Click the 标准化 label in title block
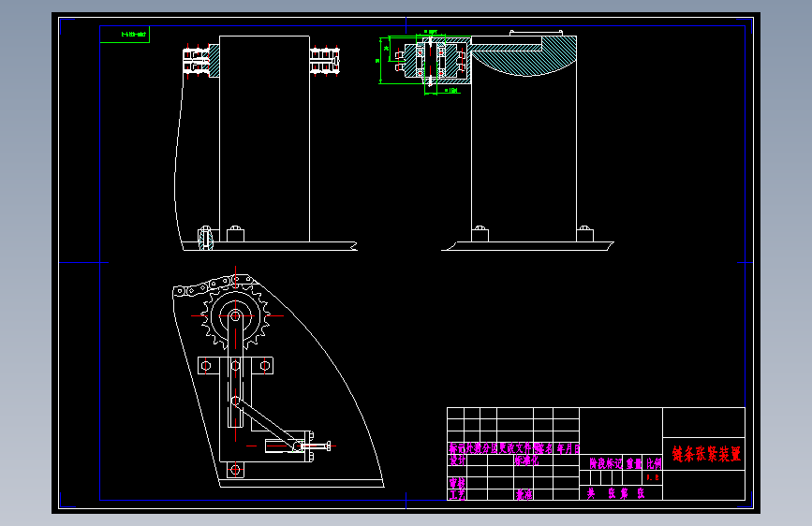The width and height of the screenshot is (812, 526). tap(526, 460)
